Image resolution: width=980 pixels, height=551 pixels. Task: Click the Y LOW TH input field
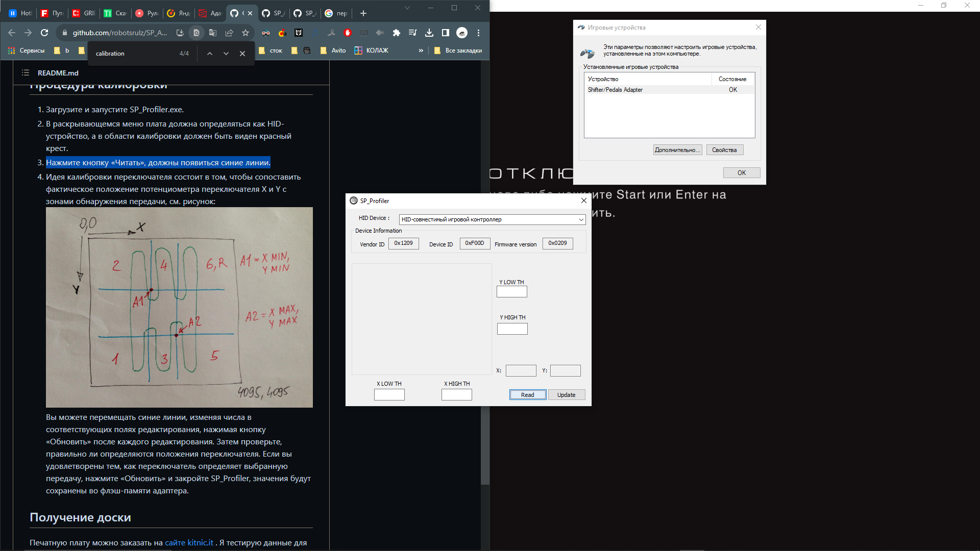tap(511, 292)
